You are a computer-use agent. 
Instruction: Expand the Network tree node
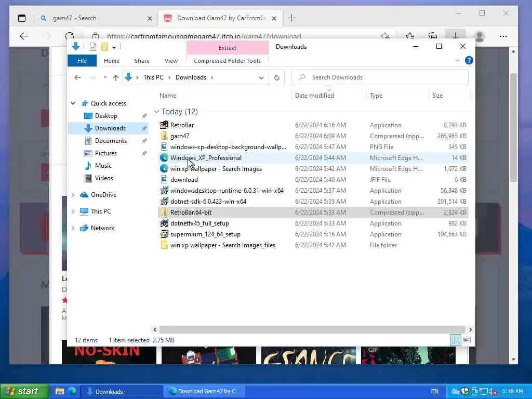click(73, 228)
